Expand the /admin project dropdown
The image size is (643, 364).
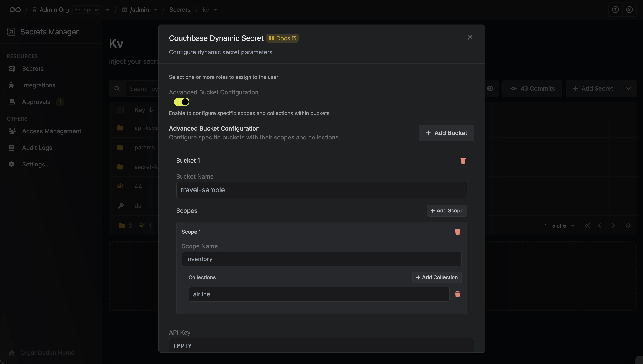tap(155, 10)
